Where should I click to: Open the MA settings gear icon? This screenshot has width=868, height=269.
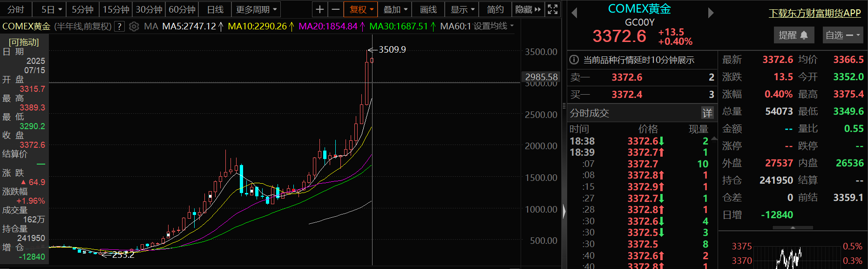[x=134, y=27]
